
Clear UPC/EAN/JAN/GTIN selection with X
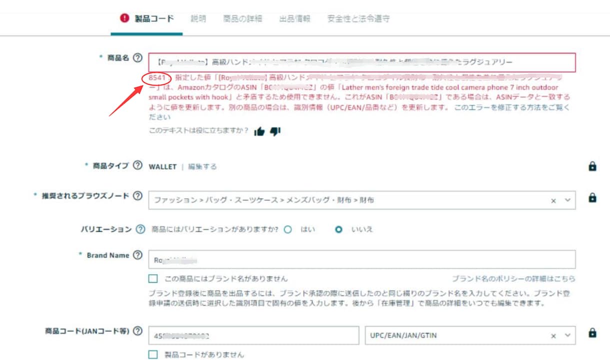[553, 336]
